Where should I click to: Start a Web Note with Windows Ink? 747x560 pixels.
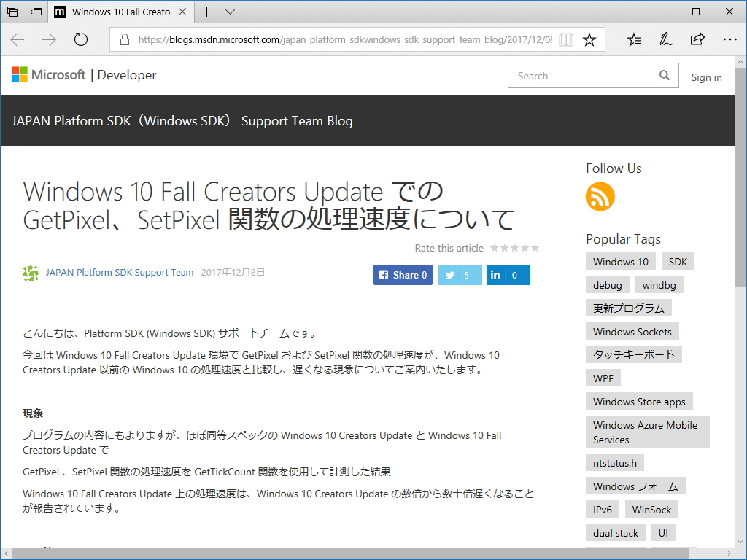coord(665,39)
